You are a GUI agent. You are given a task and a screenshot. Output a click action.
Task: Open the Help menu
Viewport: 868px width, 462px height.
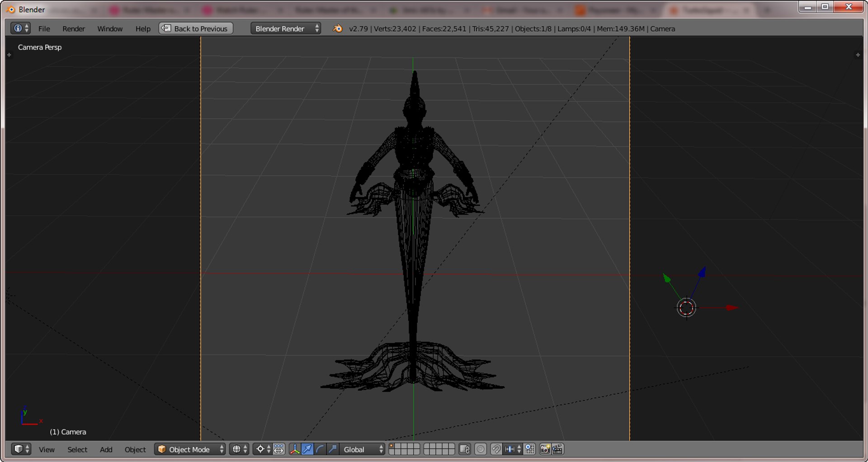[x=143, y=28]
